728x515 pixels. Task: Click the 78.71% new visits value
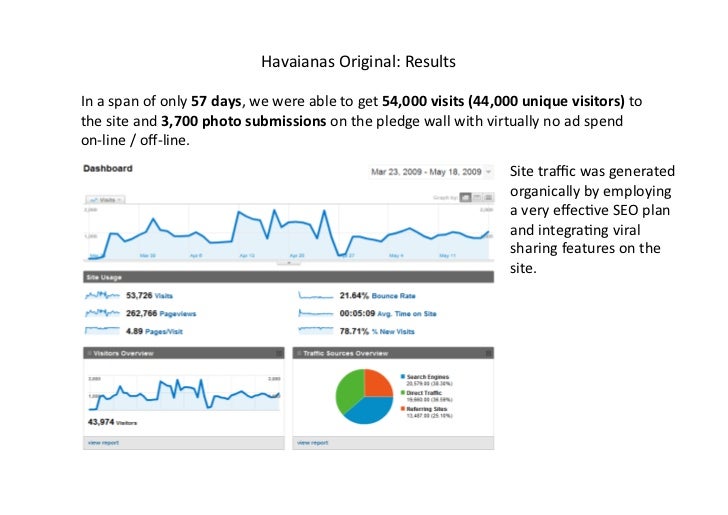(354, 332)
